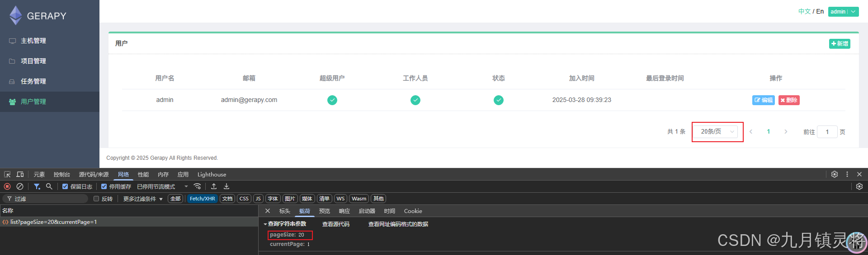Toggle the network filter funnel icon
868x255 pixels.
coord(37,186)
